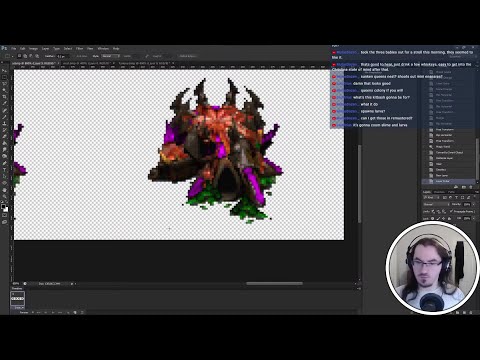480x360 pixels.
Task: Click the Feather input field
Action: (63, 56)
